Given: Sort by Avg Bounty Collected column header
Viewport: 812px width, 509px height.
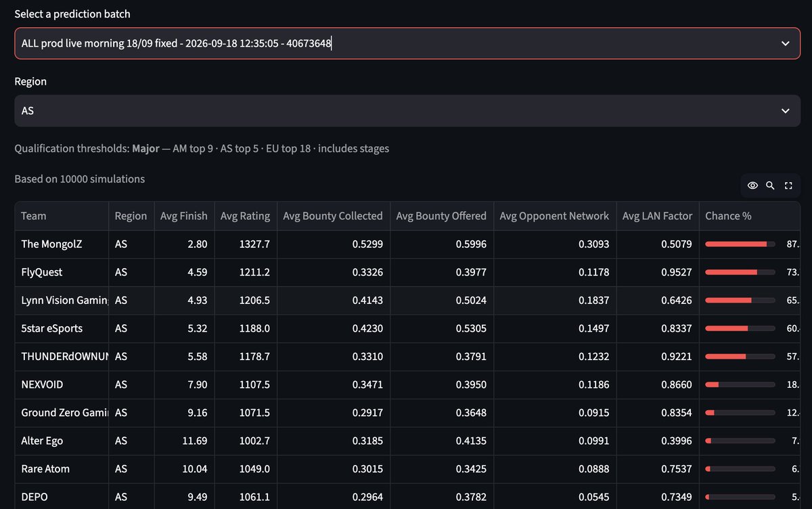Looking at the screenshot, I should pos(333,216).
